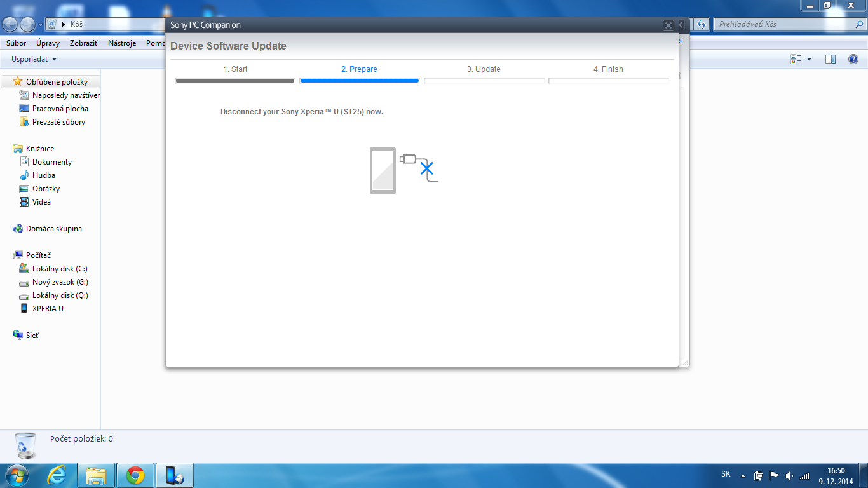Click the Sony PC Companion taskbar button
Image resolution: width=868 pixels, height=488 pixels.
(x=174, y=475)
